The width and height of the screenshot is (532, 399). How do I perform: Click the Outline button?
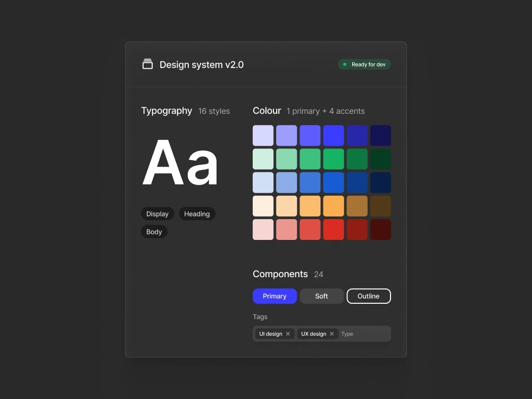click(x=369, y=296)
